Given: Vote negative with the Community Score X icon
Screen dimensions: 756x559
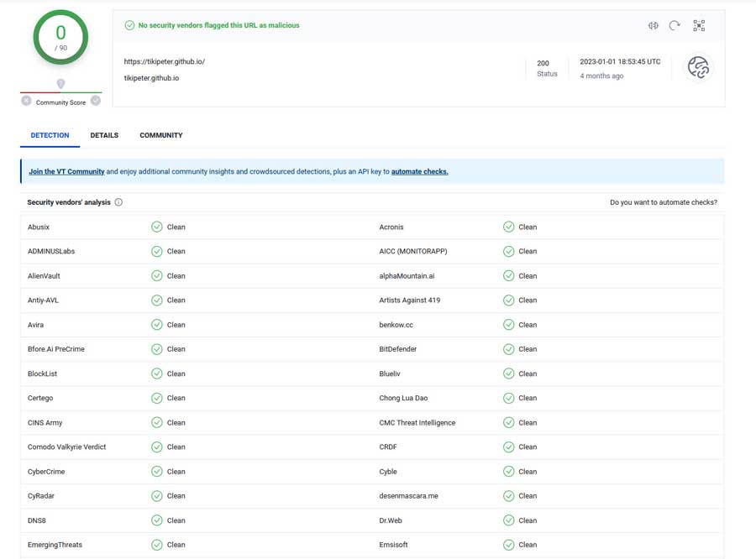Looking at the screenshot, I should pos(27,102).
